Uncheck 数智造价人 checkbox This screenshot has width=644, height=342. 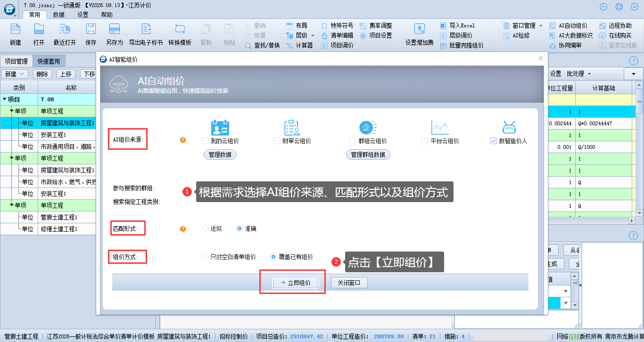point(494,141)
